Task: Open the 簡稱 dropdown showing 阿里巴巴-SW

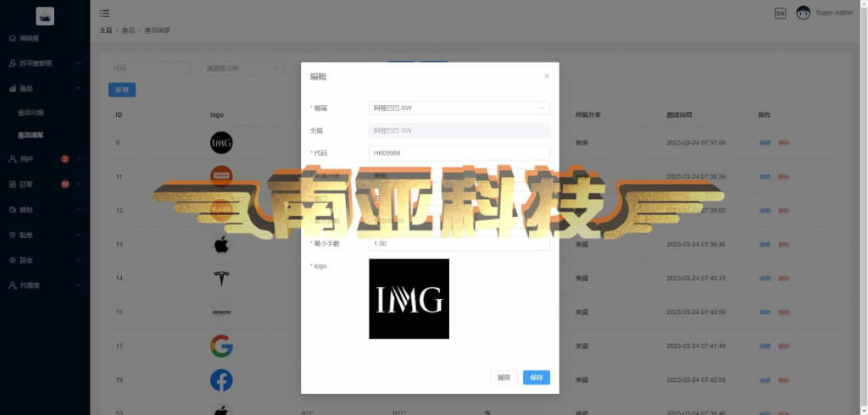Action: (x=459, y=108)
